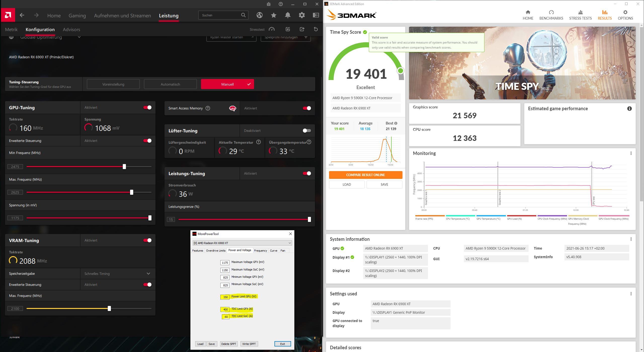Screen dimensions: 644x352
Task: Show Übergangstemperatur help icon
Action: (x=309, y=142)
